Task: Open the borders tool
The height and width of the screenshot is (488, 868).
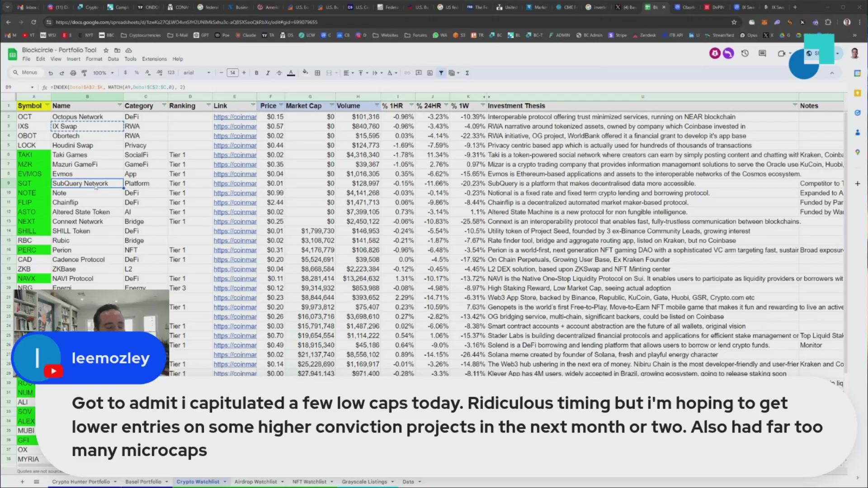Action: (x=317, y=73)
